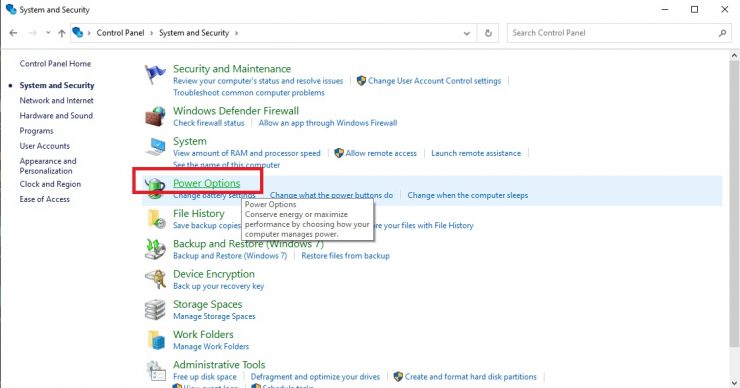Click Change User Account Control settings
Screen dimensions: 740x388
(x=434, y=81)
